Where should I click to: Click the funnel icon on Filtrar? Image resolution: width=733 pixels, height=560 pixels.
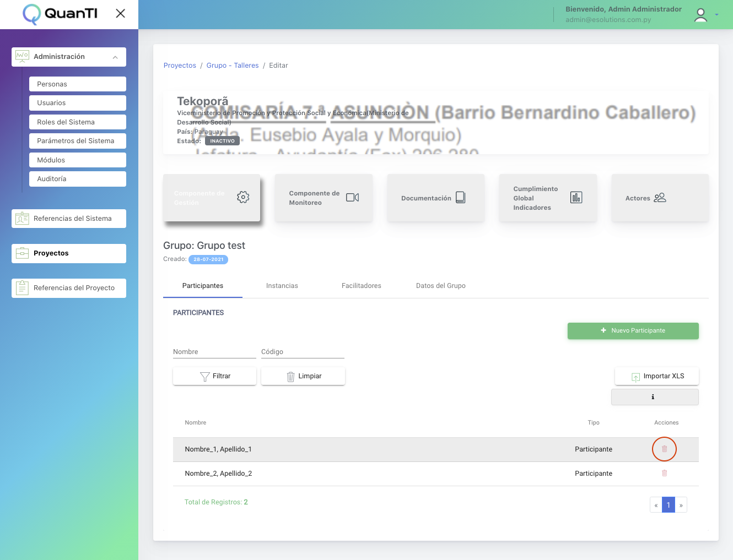(204, 377)
